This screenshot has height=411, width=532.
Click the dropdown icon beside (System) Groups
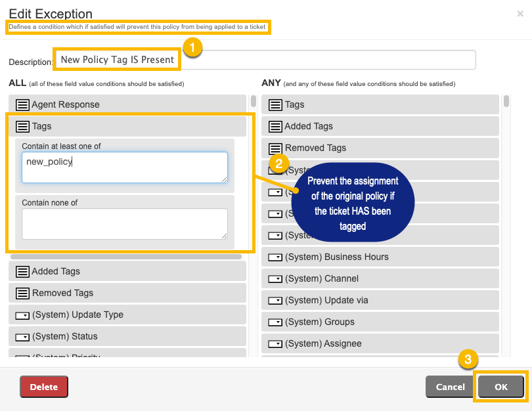coord(275,322)
